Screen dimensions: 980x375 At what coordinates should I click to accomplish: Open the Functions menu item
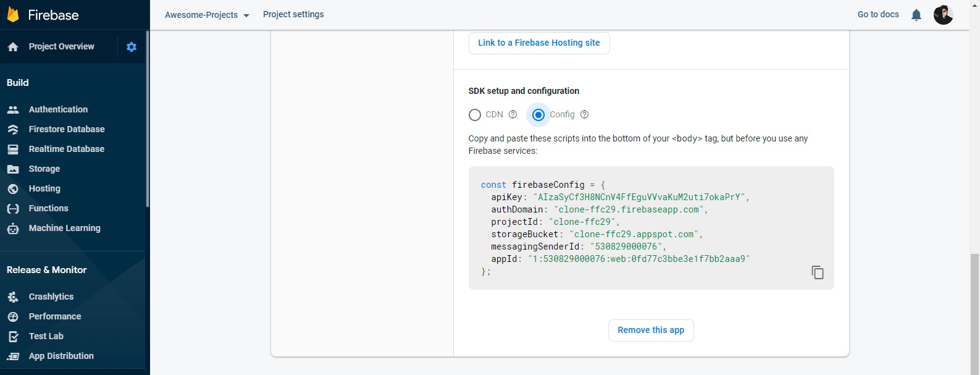pos(48,208)
